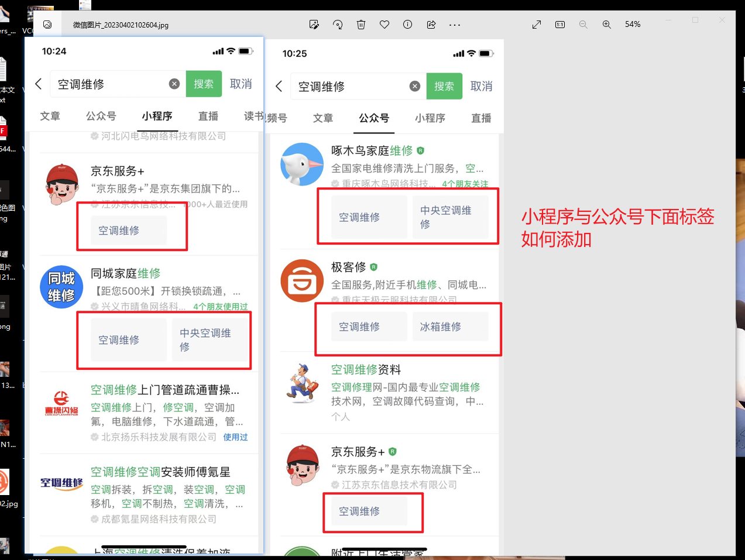Open the 空调维修资料 account title
The image size is (745, 560).
coord(366,369)
